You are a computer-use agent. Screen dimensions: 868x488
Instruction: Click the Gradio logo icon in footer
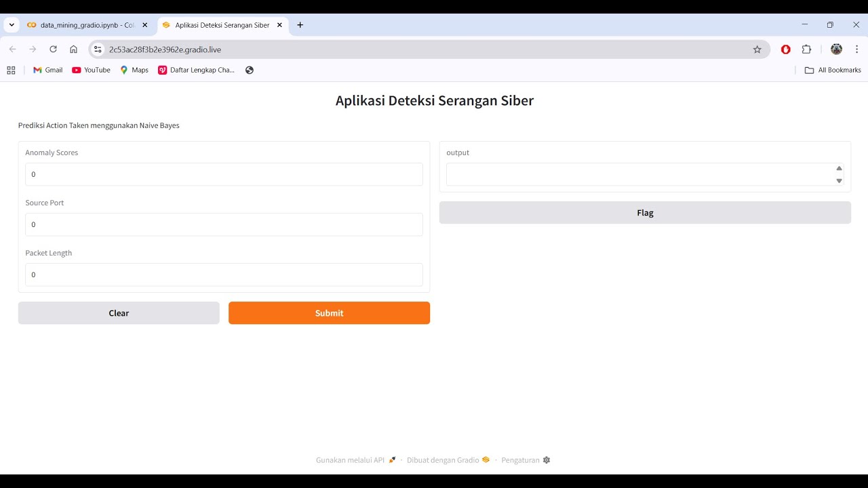click(x=486, y=460)
